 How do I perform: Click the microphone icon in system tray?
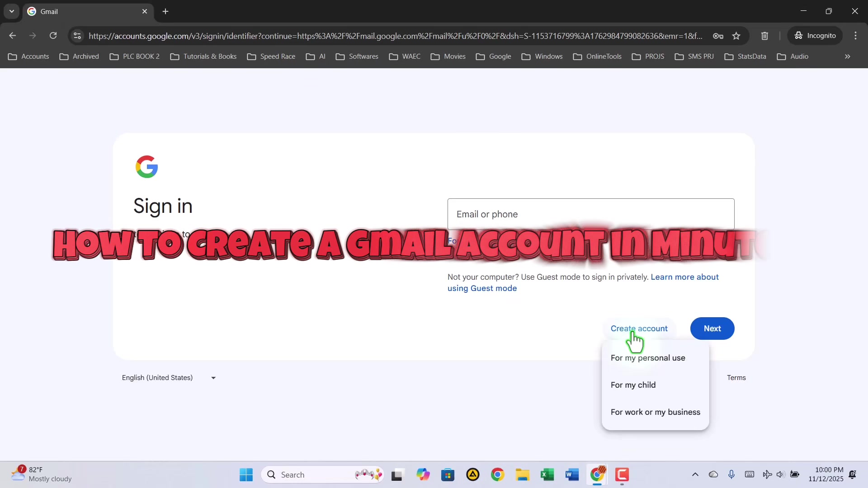[731, 474]
